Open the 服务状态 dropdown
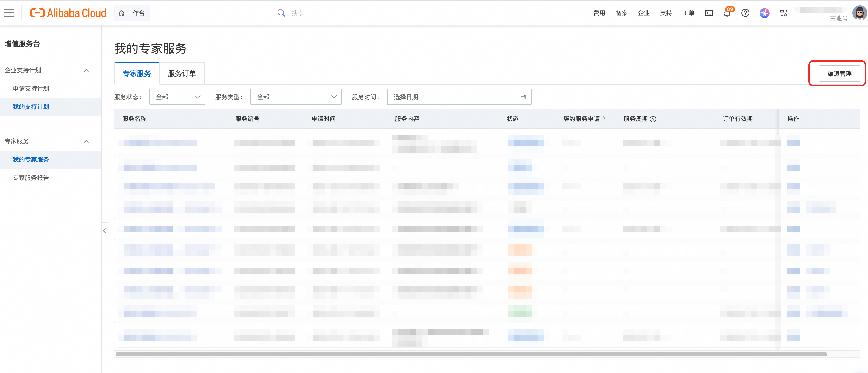The height and width of the screenshot is (373, 868). [177, 97]
